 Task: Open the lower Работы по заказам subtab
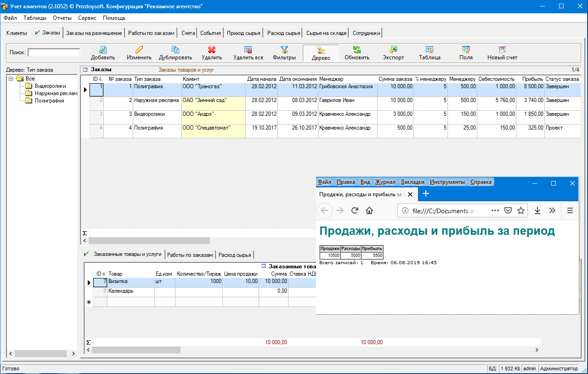coord(190,255)
